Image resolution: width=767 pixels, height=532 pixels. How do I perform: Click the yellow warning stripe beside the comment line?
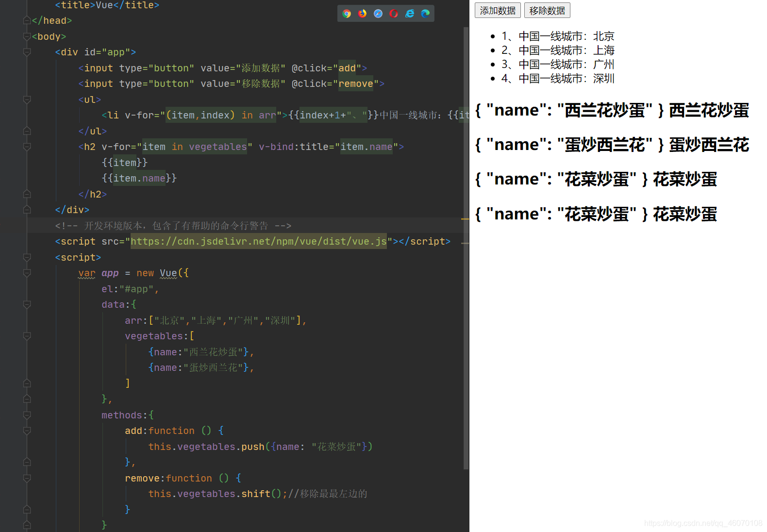(465, 219)
